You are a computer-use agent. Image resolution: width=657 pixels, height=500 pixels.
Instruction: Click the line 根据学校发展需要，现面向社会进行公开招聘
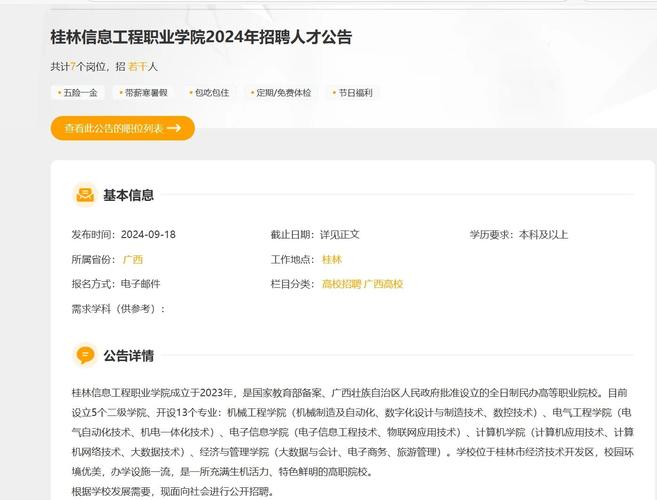click(x=173, y=492)
